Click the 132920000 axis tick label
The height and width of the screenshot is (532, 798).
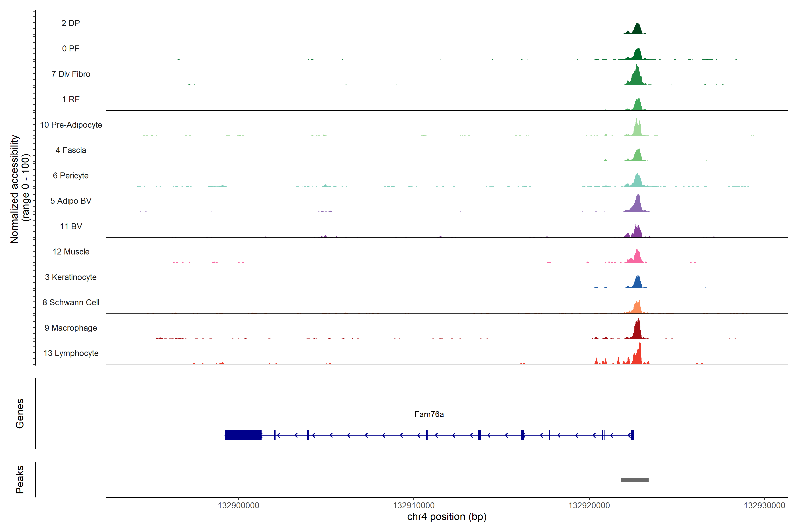coord(589,506)
